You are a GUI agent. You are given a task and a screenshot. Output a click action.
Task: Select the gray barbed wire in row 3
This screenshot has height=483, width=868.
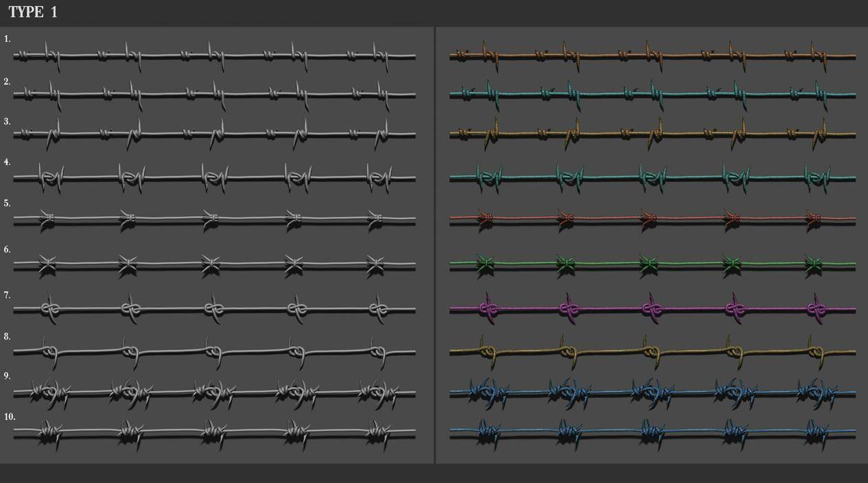[214, 134]
